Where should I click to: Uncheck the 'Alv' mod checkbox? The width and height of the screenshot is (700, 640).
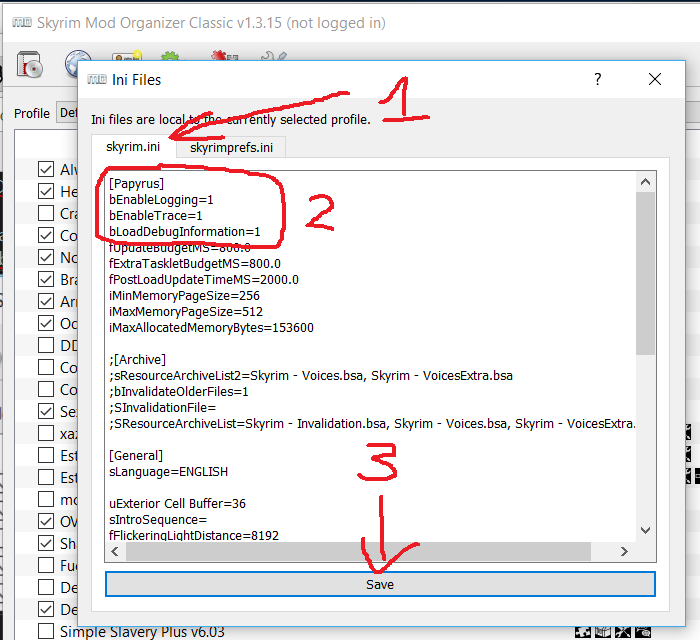tap(46, 169)
